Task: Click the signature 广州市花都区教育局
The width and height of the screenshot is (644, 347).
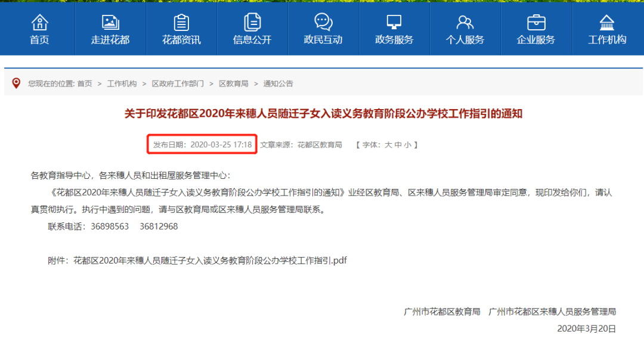Action: pos(442,312)
